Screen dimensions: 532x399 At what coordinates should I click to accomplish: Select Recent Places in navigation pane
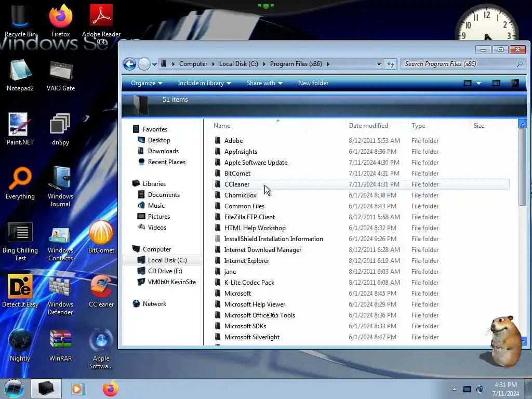tap(167, 162)
